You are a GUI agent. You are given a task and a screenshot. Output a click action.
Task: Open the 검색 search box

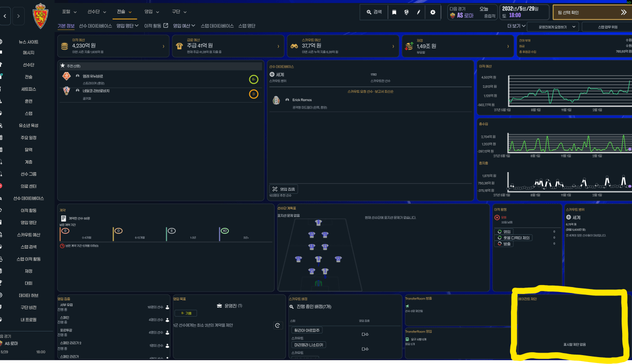pyautogui.click(x=374, y=12)
